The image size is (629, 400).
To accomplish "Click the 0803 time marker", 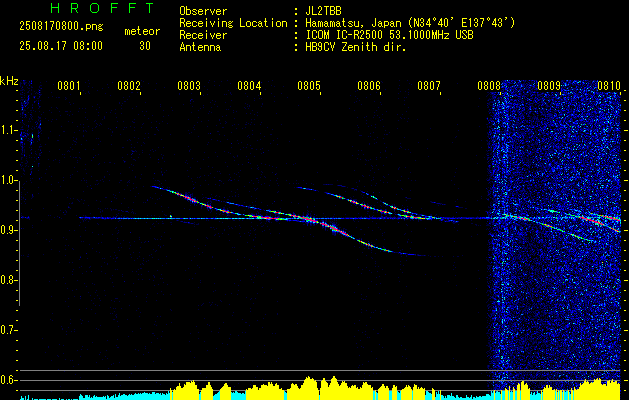I will [189, 85].
